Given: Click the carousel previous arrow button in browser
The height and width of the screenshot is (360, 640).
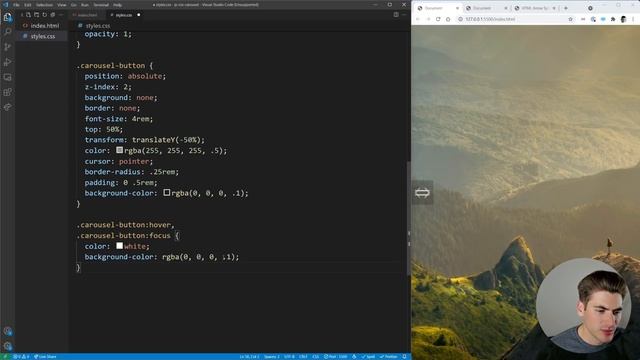Looking at the screenshot, I should [x=422, y=192].
